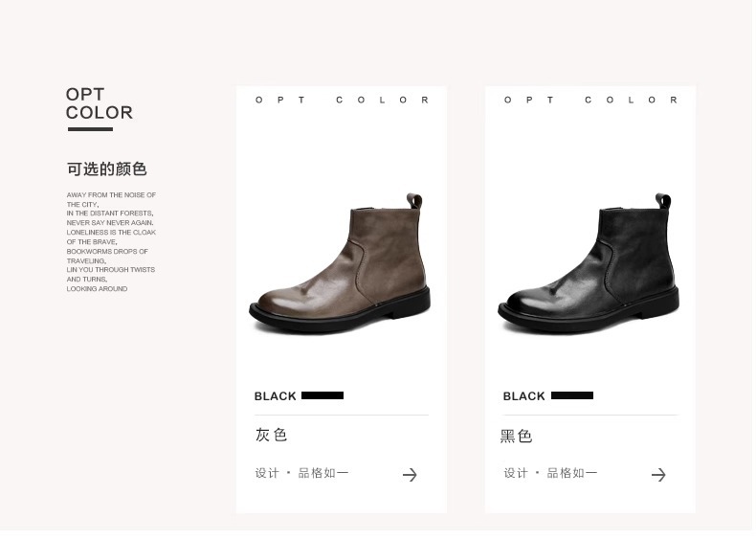The height and width of the screenshot is (540, 756).
Task: Click the OPT COLOR heading on the left
Action: click(x=100, y=104)
